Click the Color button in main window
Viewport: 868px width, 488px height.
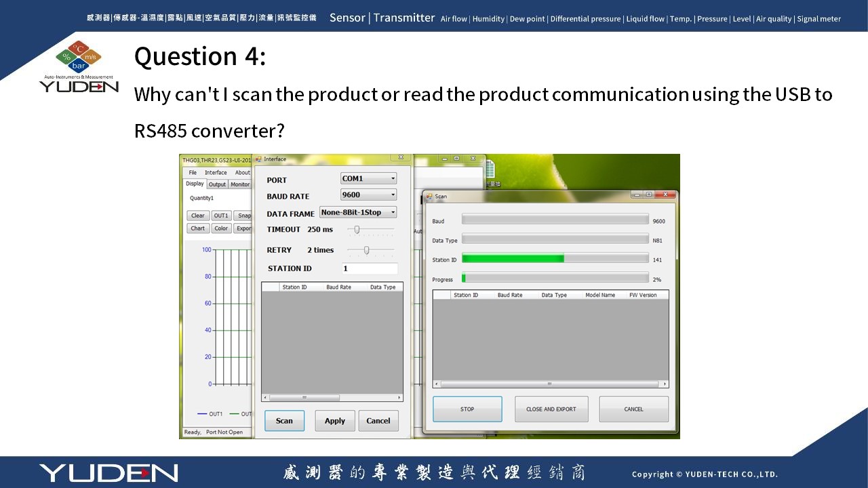(x=221, y=228)
